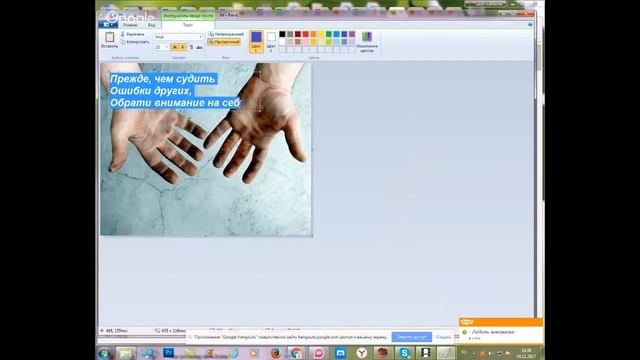Select Прозрачный transparent background option
The width and height of the screenshot is (640, 360).
(x=224, y=42)
